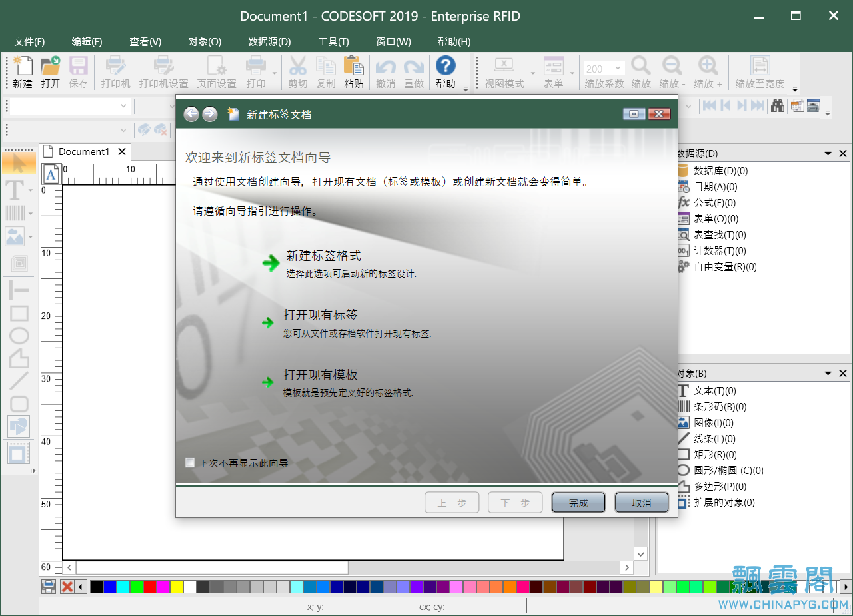The image size is (853, 616).
Task: Open the 数据源(D) menu
Action: point(269,41)
